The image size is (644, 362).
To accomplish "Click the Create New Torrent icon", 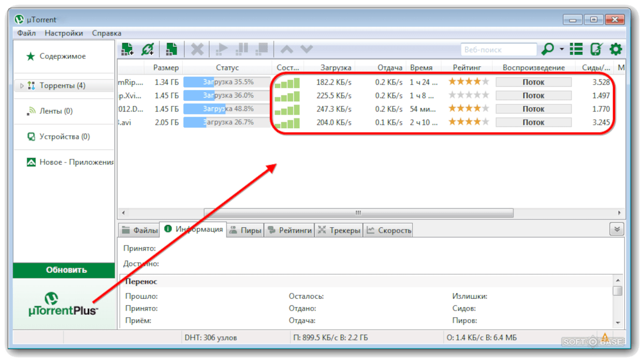I will [x=171, y=49].
